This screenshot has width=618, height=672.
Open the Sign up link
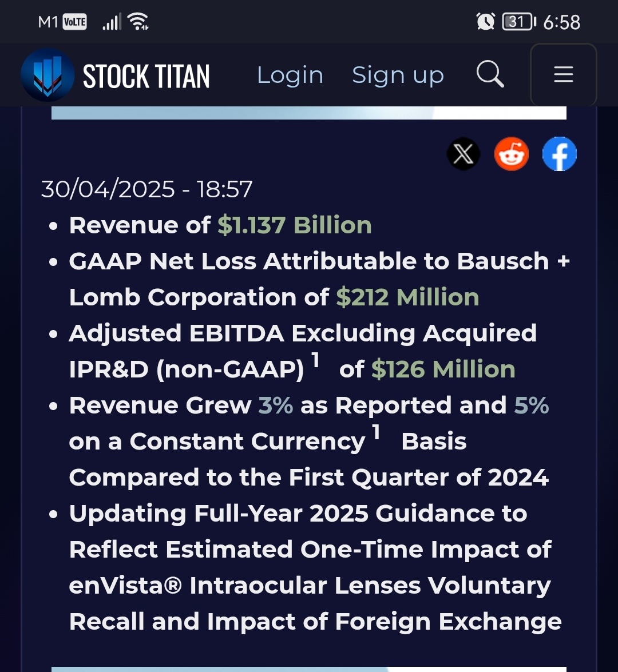tap(398, 75)
